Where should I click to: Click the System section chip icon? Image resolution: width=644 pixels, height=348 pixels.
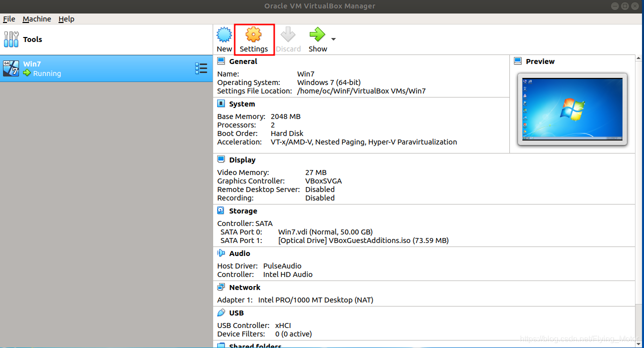point(221,103)
